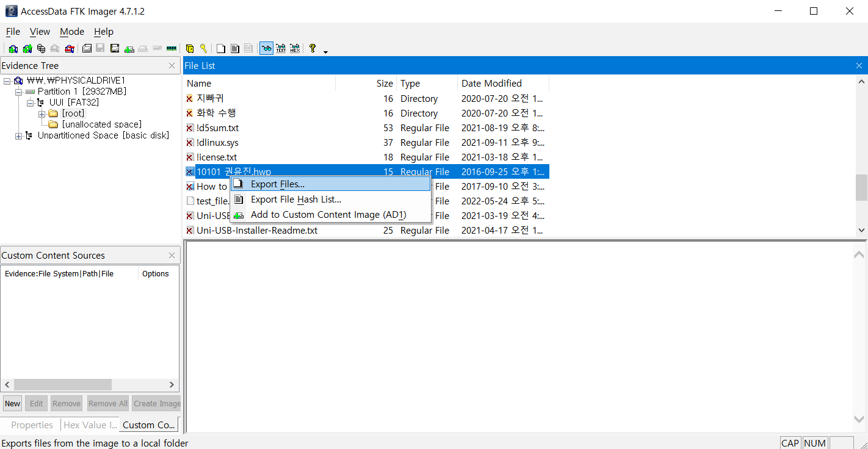Open the File menu
This screenshot has height=449, width=868.
tap(13, 32)
